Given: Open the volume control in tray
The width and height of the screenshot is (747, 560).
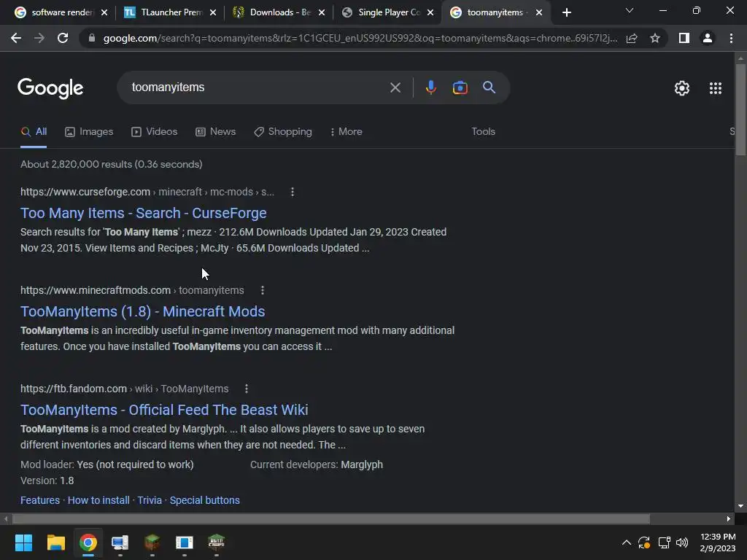Looking at the screenshot, I should click(x=682, y=542).
